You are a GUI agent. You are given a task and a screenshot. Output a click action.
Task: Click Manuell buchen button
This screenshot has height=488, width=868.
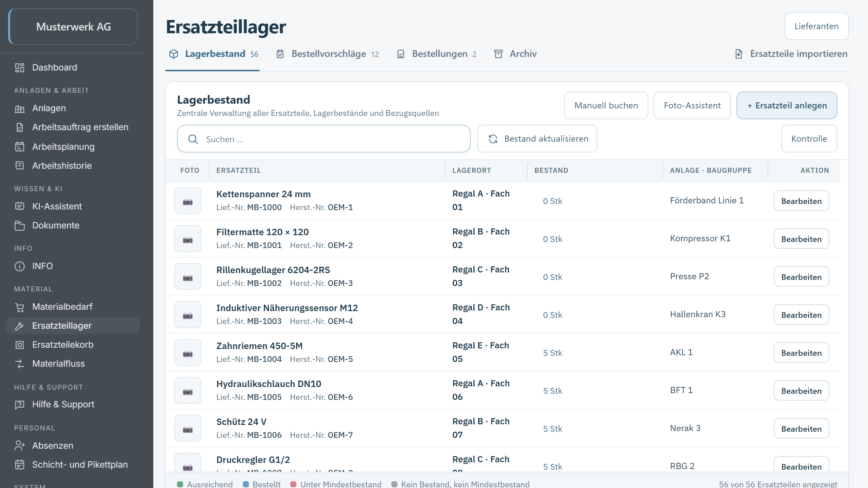606,105
